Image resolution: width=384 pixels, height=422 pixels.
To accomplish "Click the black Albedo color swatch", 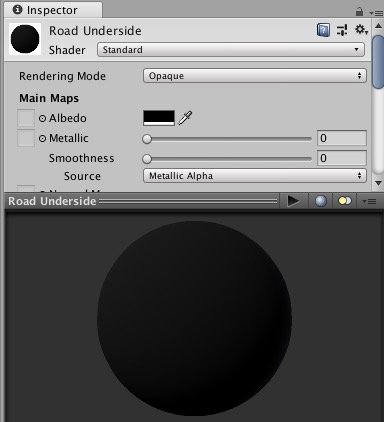I will pos(159,118).
